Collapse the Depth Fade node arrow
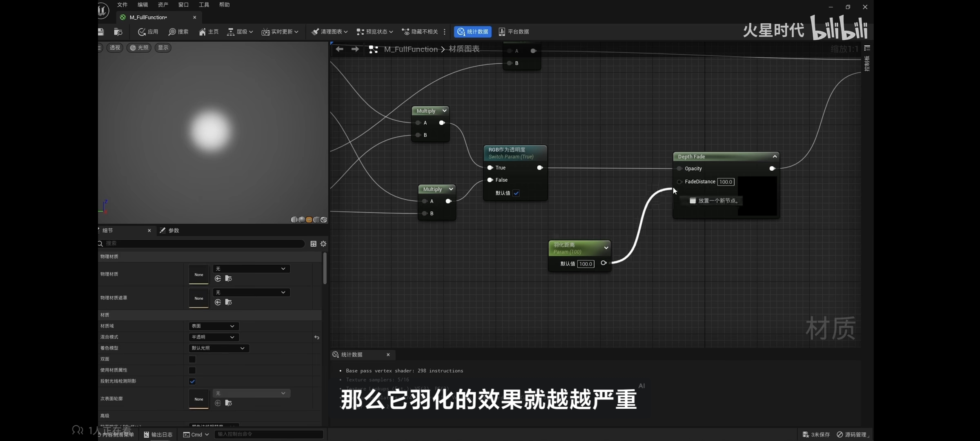This screenshot has width=980, height=441. tap(775, 156)
